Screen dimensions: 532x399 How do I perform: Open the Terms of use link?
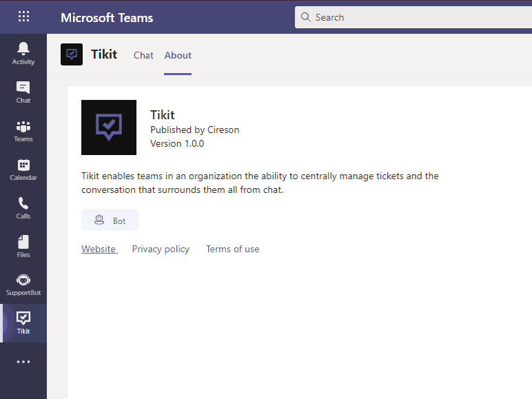pos(233,249)
